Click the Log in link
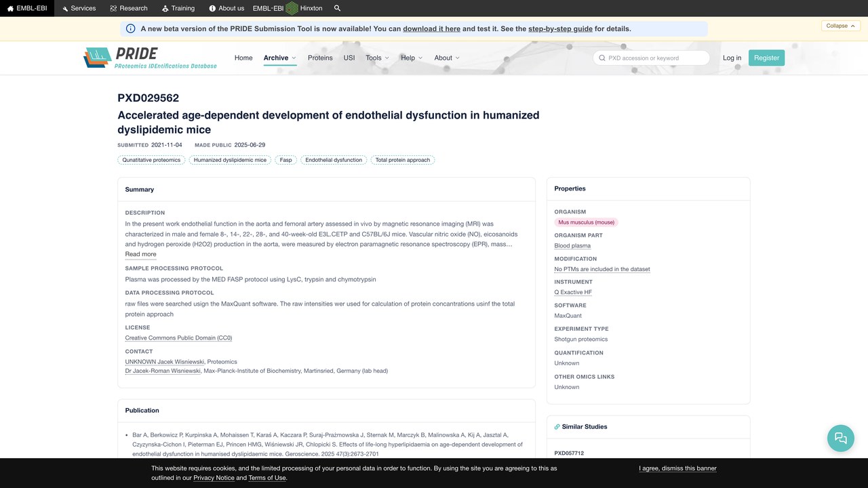 [x=732, y=58]
